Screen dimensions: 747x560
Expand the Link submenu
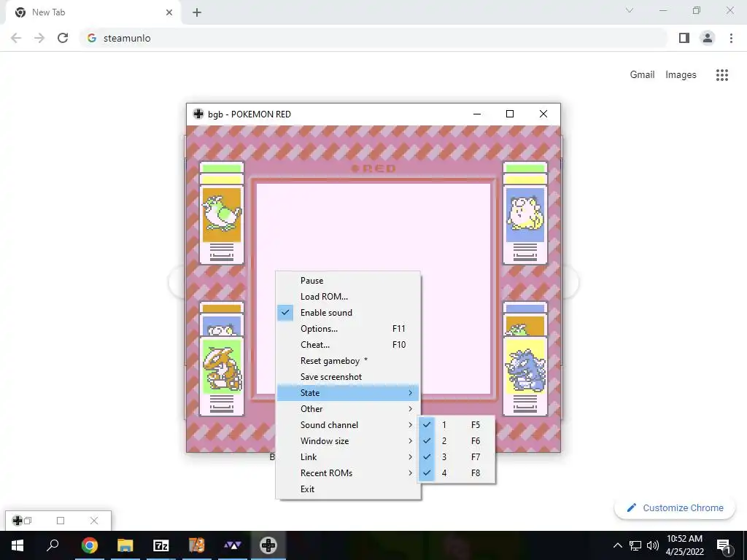pos(348,457)
